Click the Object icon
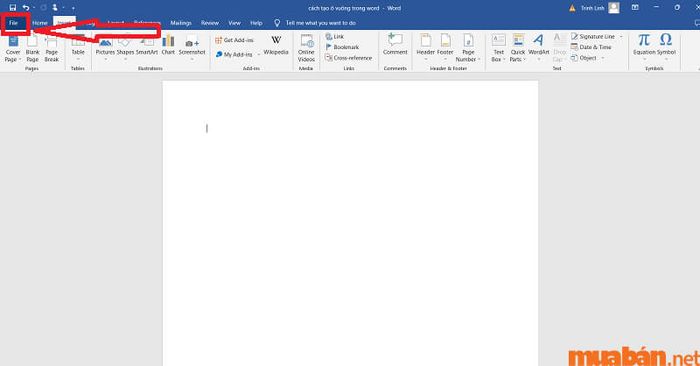This screenshot has height=366, width=700. 575,58
